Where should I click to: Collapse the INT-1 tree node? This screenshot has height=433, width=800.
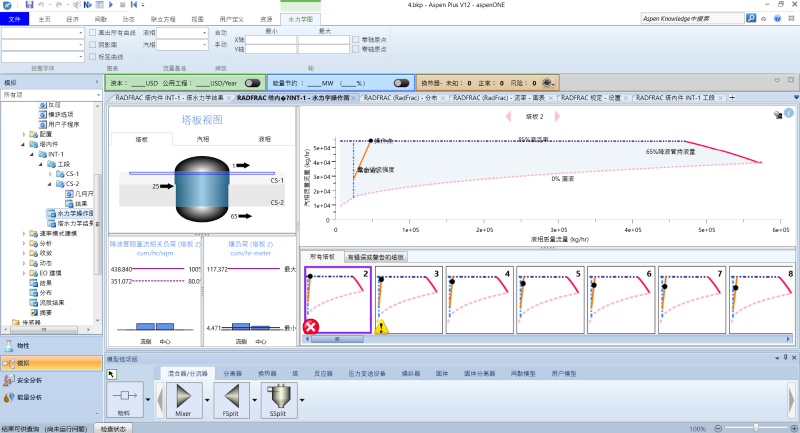point(32,154)
